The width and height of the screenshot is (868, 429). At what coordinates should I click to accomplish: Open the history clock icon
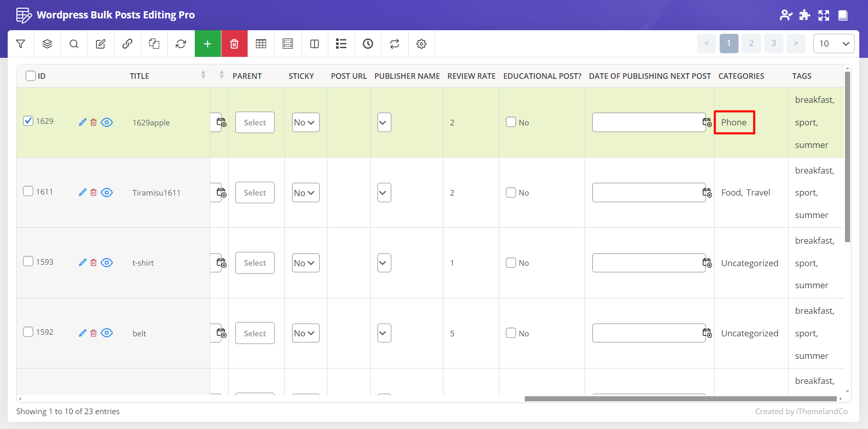click(368, 44)
